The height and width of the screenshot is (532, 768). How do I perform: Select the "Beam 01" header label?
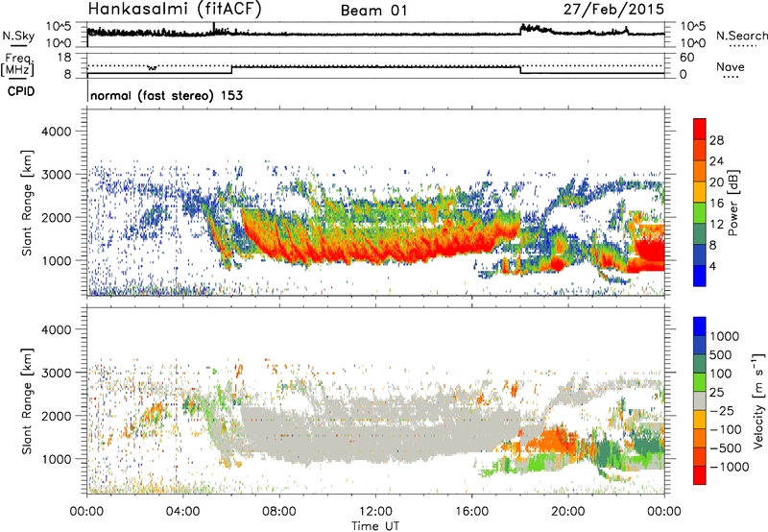pos(373,11)
